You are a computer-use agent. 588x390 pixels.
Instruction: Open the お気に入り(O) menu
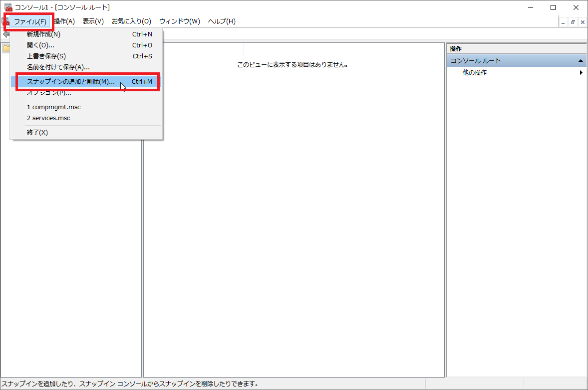131,21
